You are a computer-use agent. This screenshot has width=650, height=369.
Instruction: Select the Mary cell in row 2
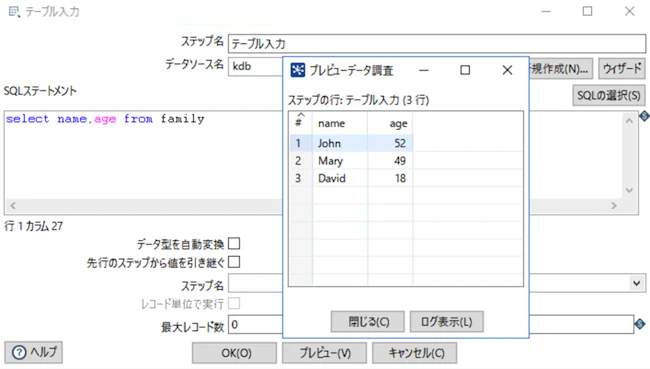(340, 160)
